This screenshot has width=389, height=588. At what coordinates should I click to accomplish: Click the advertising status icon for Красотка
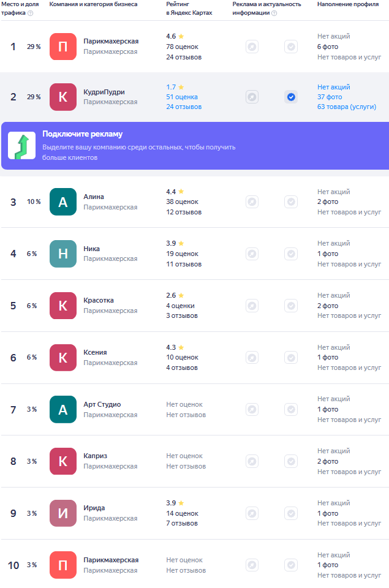(x=252, y=306)
